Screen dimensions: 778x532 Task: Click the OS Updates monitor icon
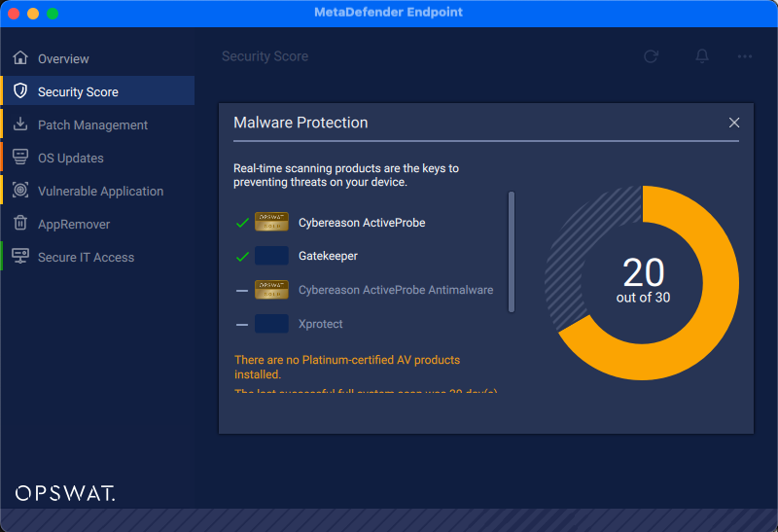click(20, 157)
